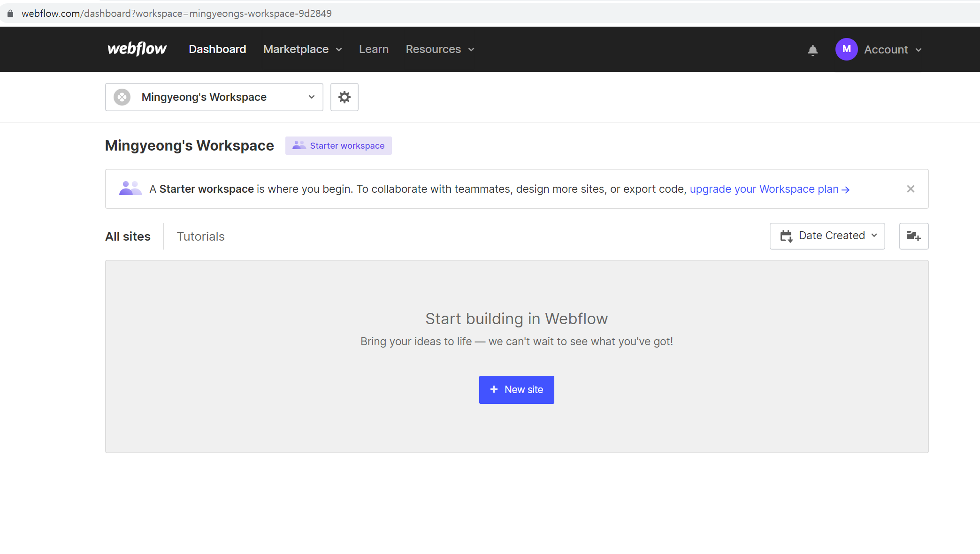980x554 pixels.
Task: Go to Dashboard in top navigation
Action: point(217,49)
